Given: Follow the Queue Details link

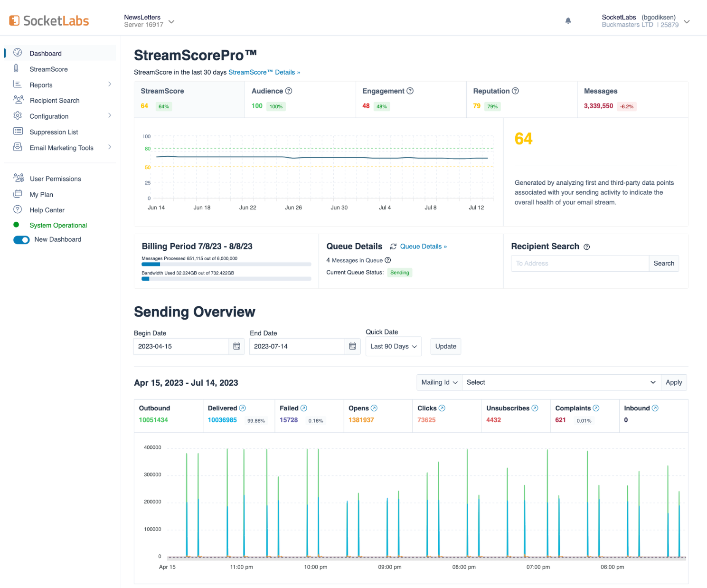Looking at the screenshot, I should point(423,247).
